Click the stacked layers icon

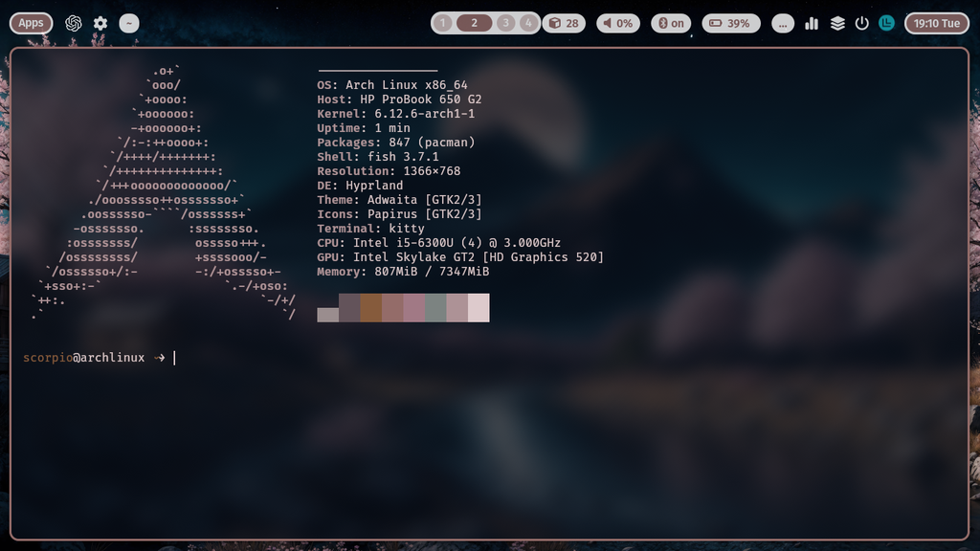(837, 23)
